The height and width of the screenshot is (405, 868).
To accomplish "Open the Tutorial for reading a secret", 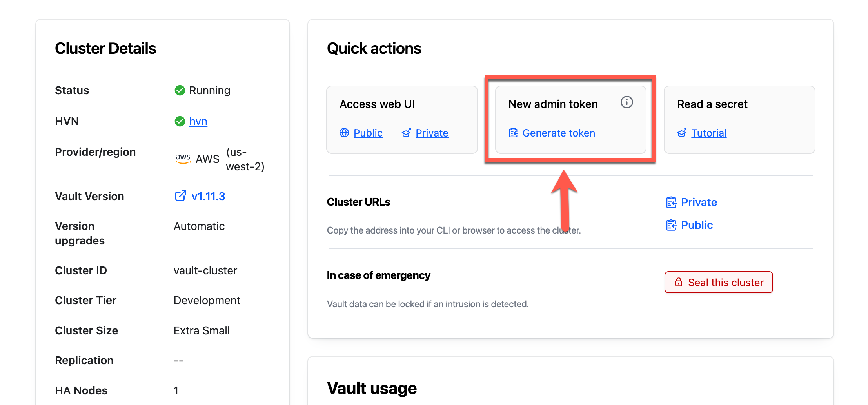I will pyautogui.click(x=709, y=133).
